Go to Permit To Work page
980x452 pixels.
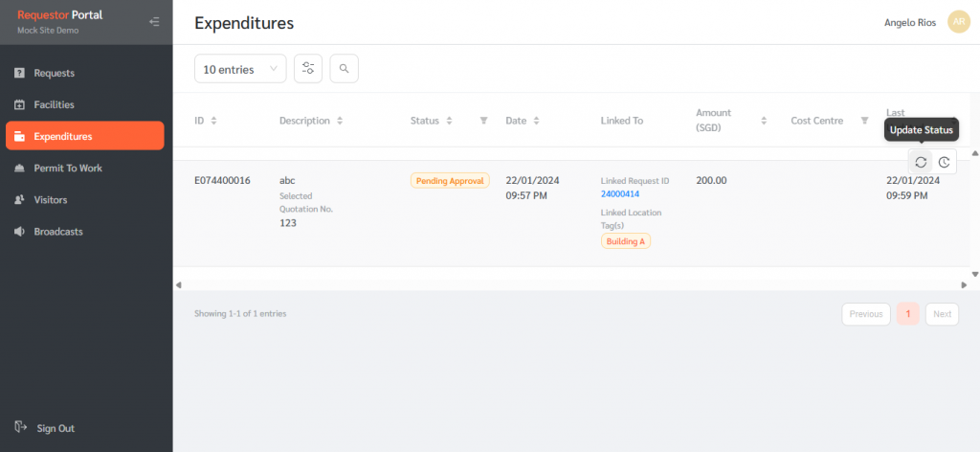[x=67, y=168]
